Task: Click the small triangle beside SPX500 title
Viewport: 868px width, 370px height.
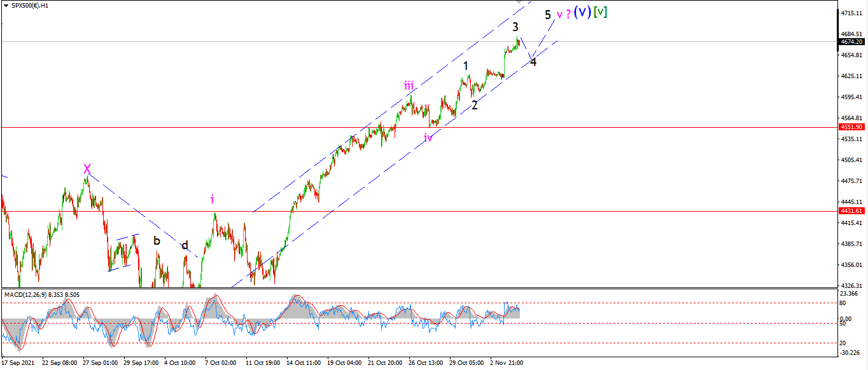Action: click(5, 4)
